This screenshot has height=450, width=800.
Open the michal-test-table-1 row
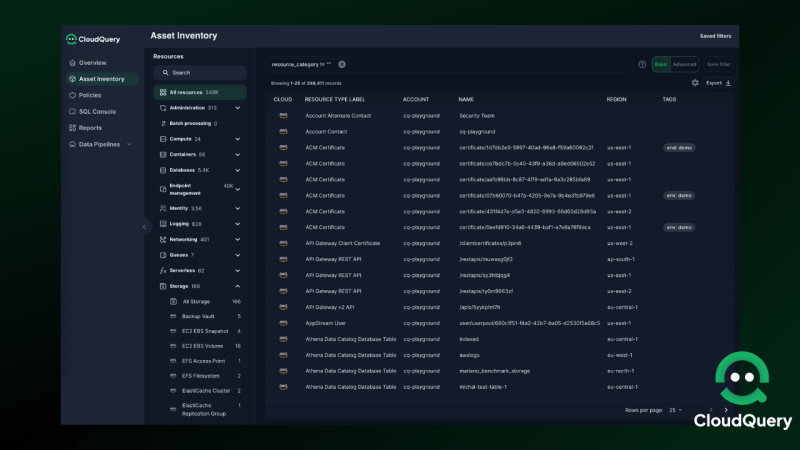tap(499, 387)
